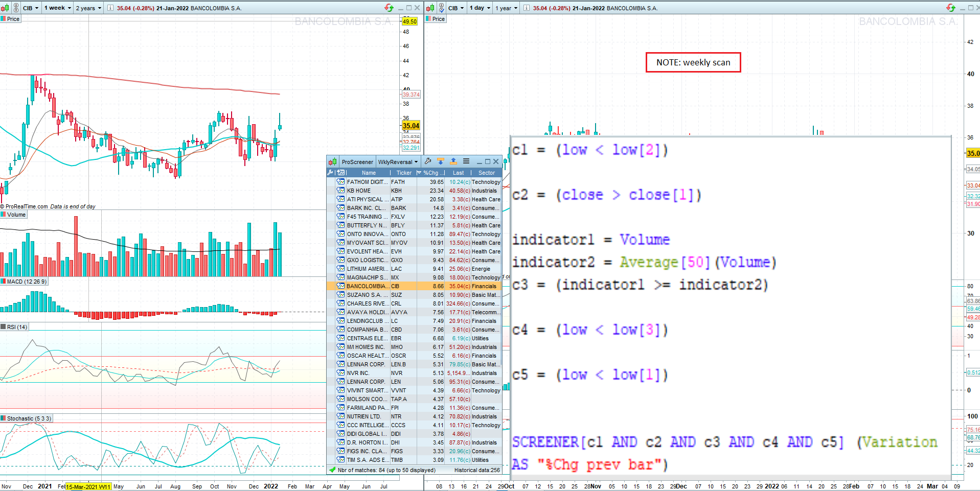Select the VIVINT SMART row name

click(367, 390)
